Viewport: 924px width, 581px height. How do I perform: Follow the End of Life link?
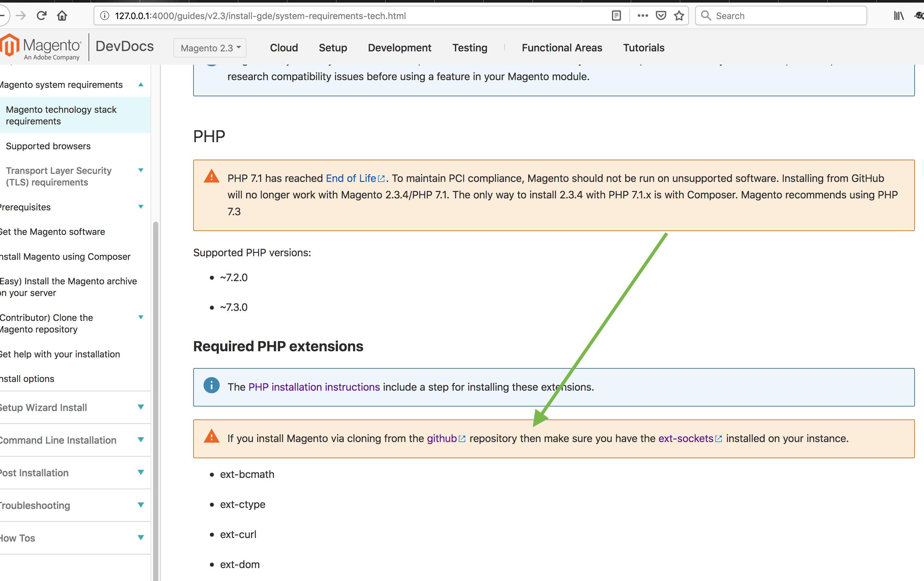click(351, 178)
